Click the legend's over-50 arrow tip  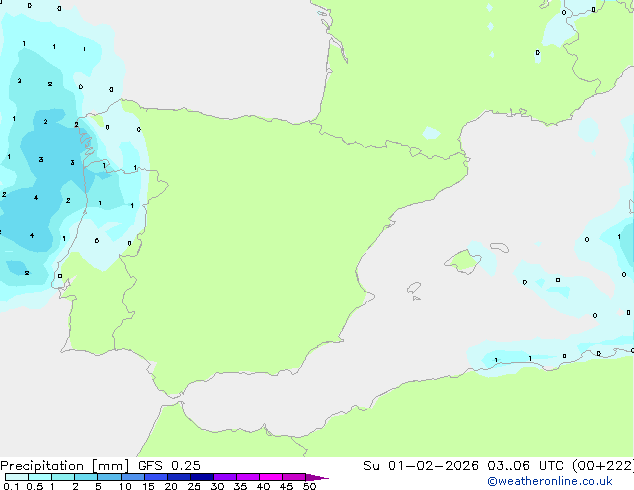pyautogui.click(x=317, y=477)
